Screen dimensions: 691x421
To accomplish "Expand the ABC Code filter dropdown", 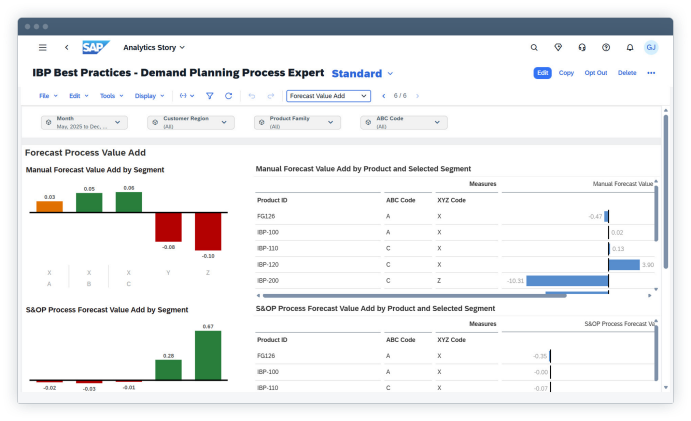I will pos(437,122).
